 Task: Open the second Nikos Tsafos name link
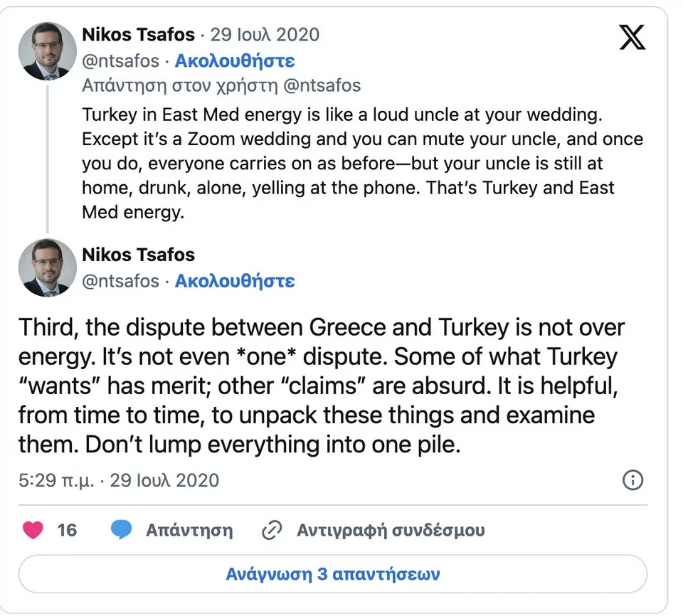(138, 255)
